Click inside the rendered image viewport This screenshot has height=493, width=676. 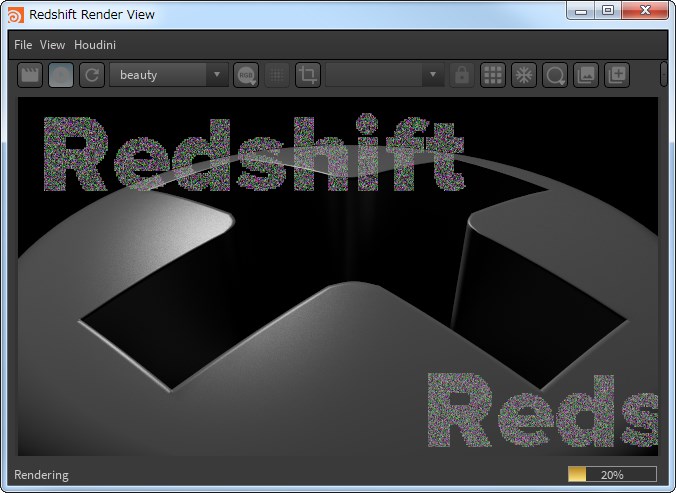(338, 276)
